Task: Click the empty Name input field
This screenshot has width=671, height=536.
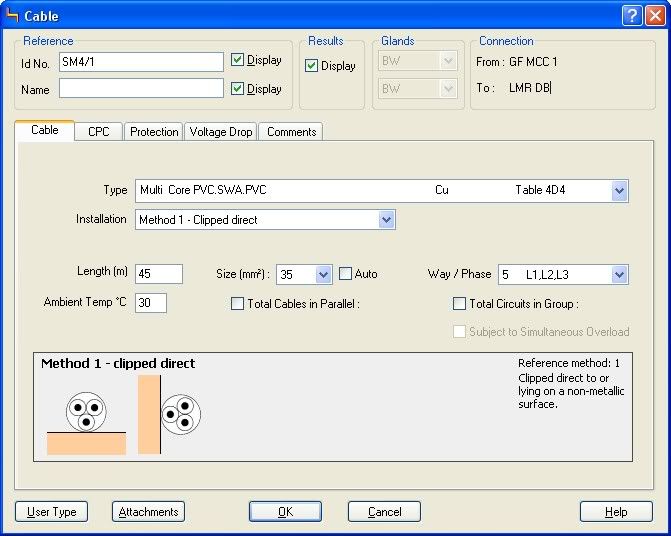Action: point(141,88)
